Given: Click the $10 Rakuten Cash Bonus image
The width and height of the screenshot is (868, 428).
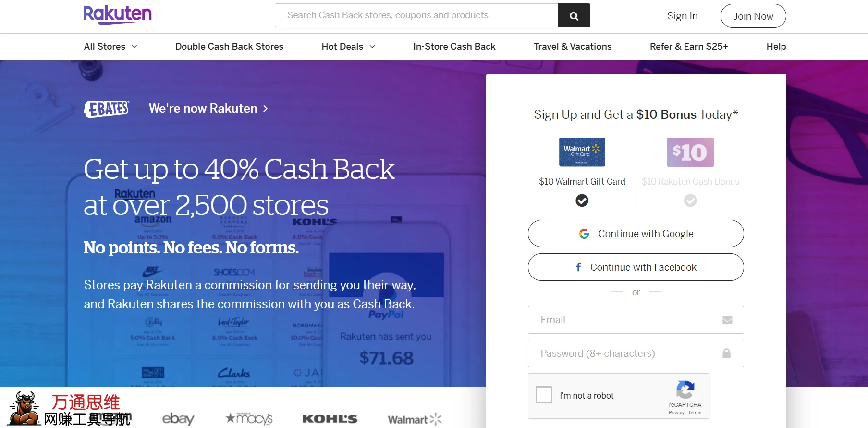Looking at the screenshot, I should (x=690, y=152).
